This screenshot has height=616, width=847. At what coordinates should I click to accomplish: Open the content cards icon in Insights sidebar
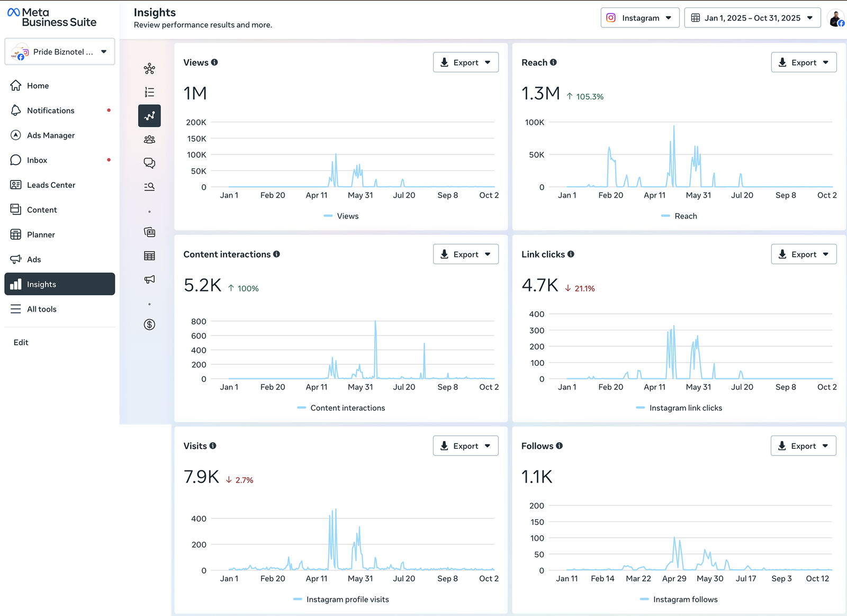[x=149, y=232]
